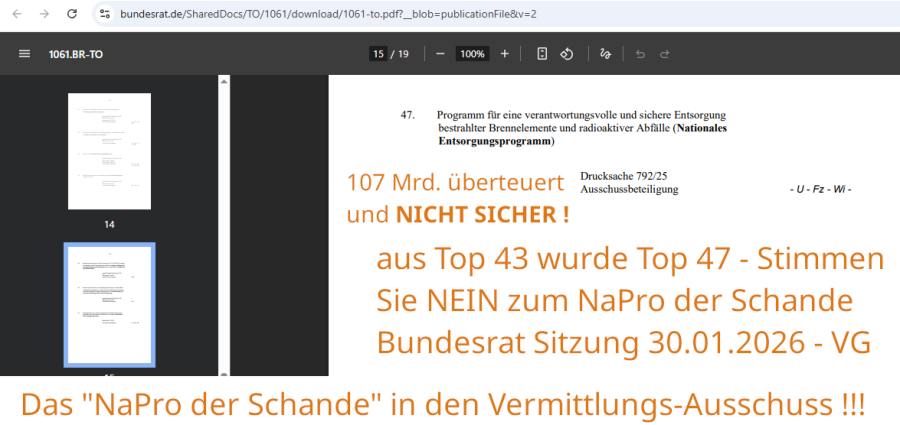Click the browser forward arrow
900x425 pixels.
[x=43, y=14]
